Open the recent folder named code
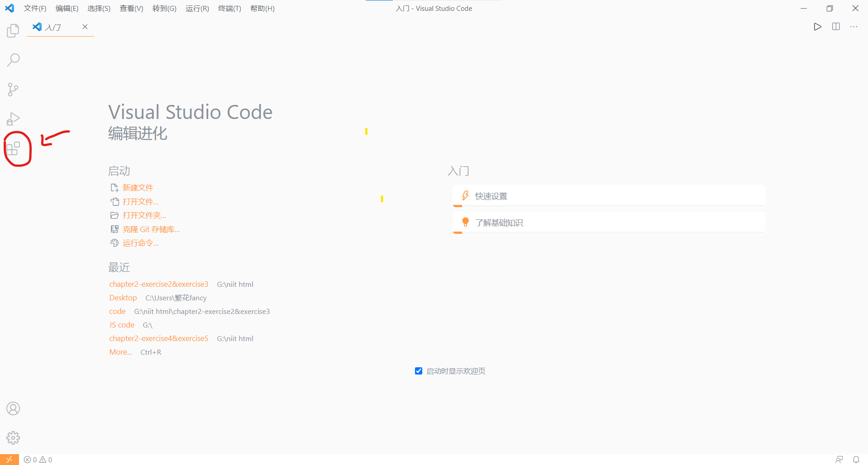This screenshot has height=465, width=868. [117, 311]
